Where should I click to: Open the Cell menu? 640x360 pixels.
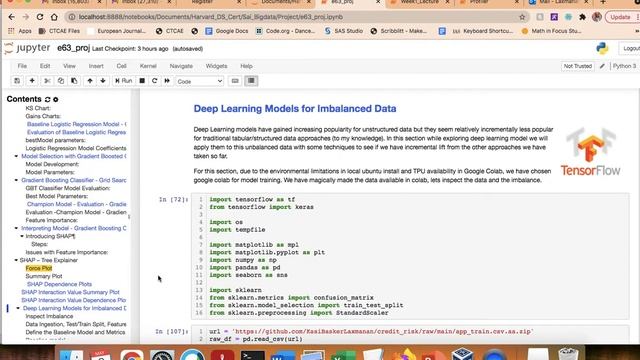point(122,66)
